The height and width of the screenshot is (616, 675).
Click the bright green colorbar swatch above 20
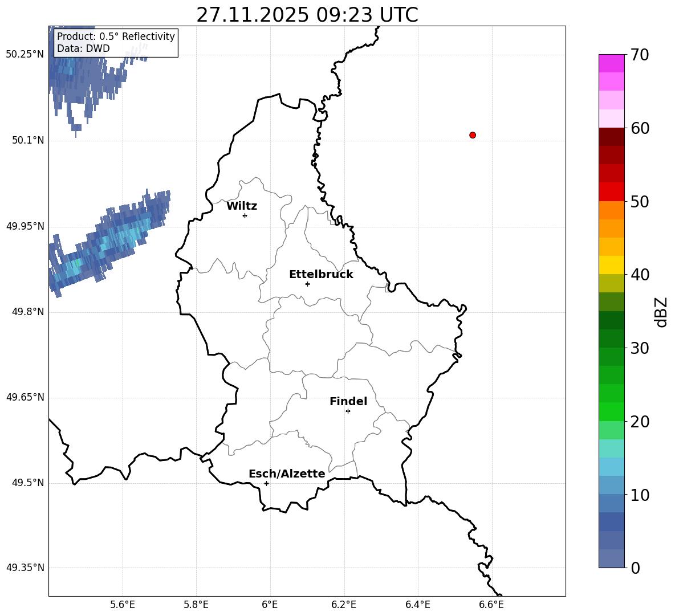coord(611,411)
